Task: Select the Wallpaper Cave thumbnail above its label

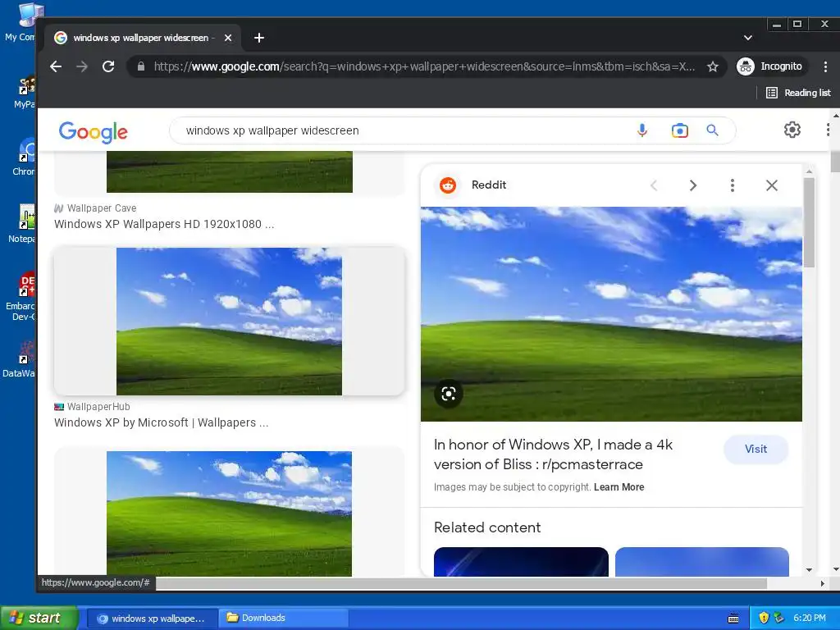Action: 230,171
